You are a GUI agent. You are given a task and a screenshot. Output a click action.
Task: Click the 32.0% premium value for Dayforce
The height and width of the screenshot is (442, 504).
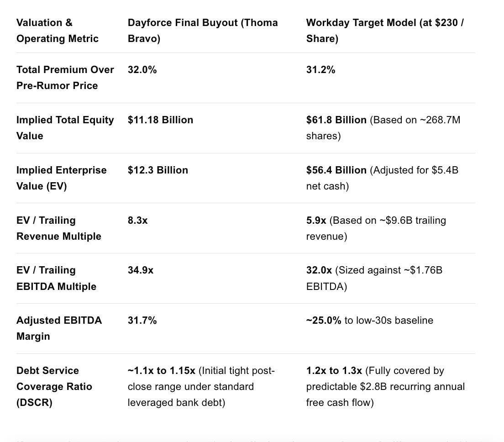click(142, 70)
